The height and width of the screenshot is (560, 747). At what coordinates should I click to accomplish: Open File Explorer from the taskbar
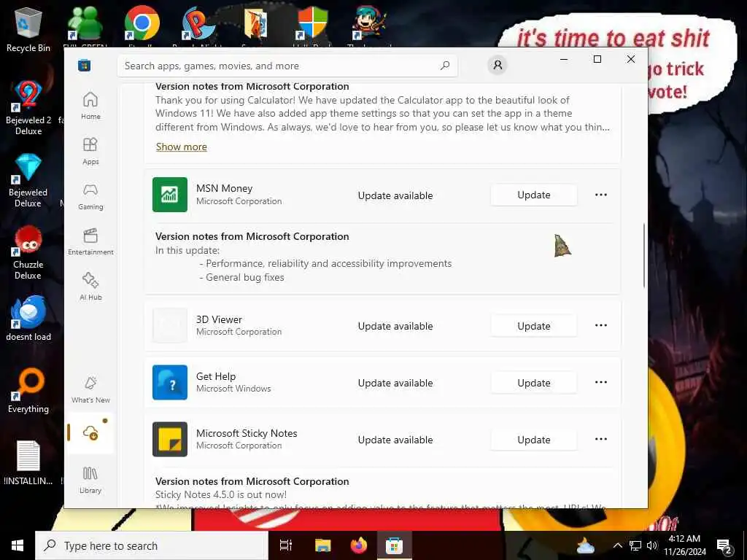click(322, 545)
